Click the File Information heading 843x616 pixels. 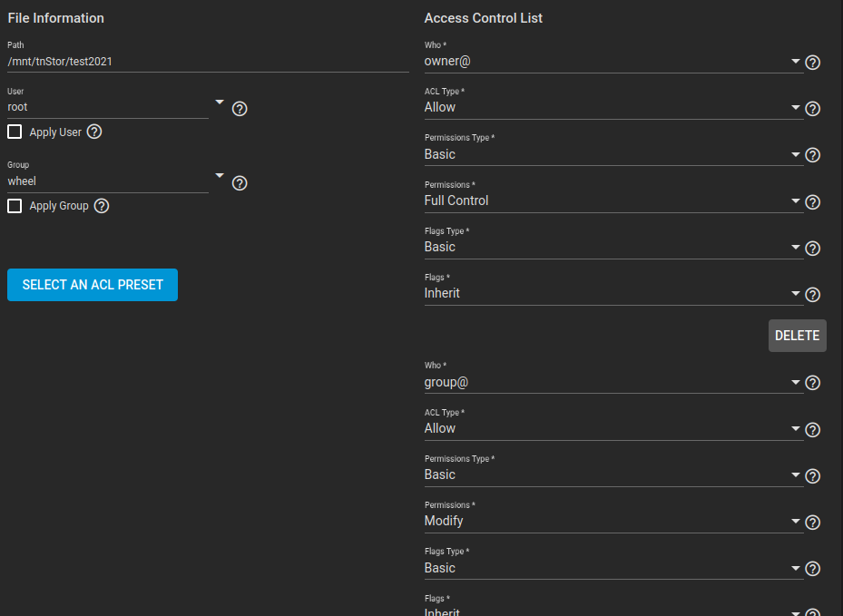tap(56, 18)
